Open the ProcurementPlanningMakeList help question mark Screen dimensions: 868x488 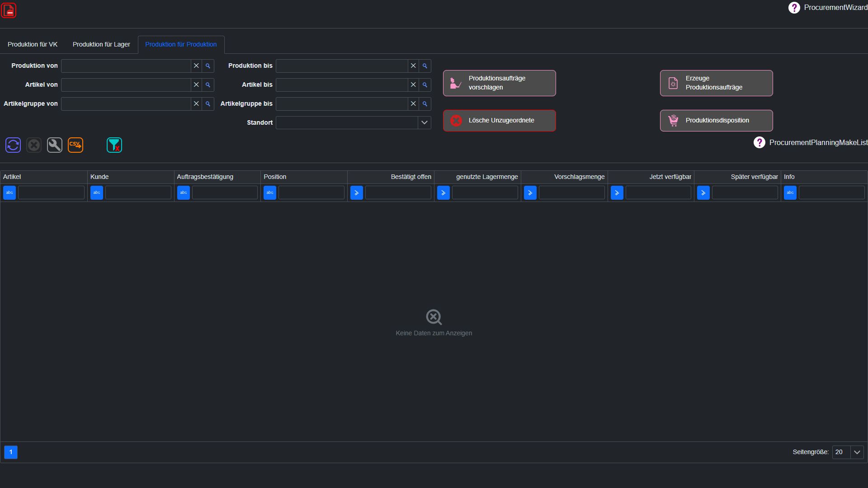pos(759,143)
